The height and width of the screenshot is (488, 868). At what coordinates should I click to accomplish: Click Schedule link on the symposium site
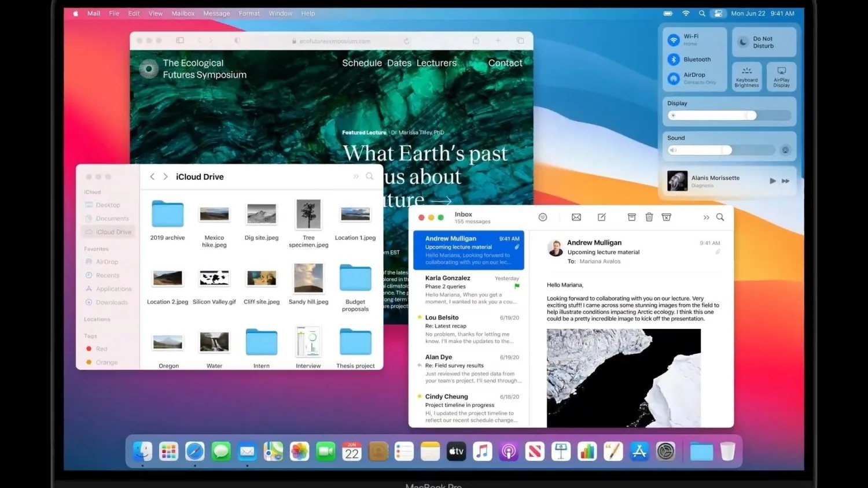point(362,63)
